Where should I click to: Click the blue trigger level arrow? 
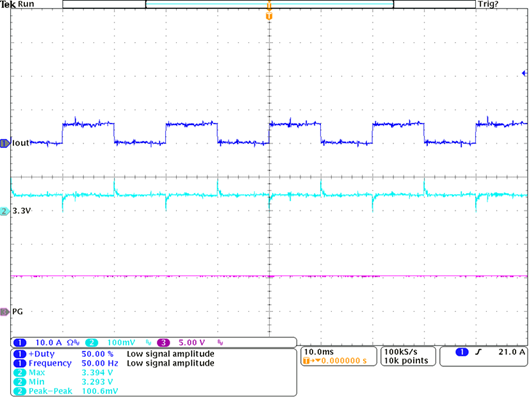pos(524,73)
